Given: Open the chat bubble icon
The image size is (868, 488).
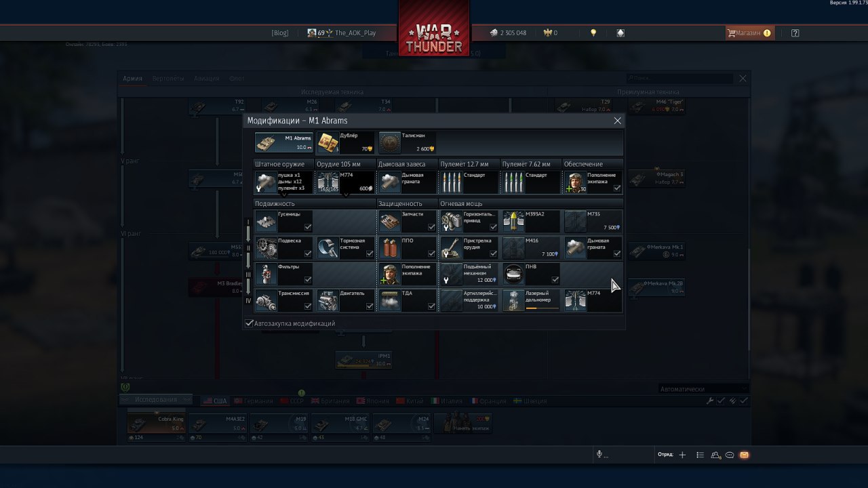Looking at the screenshot, I should pos(730,455).
